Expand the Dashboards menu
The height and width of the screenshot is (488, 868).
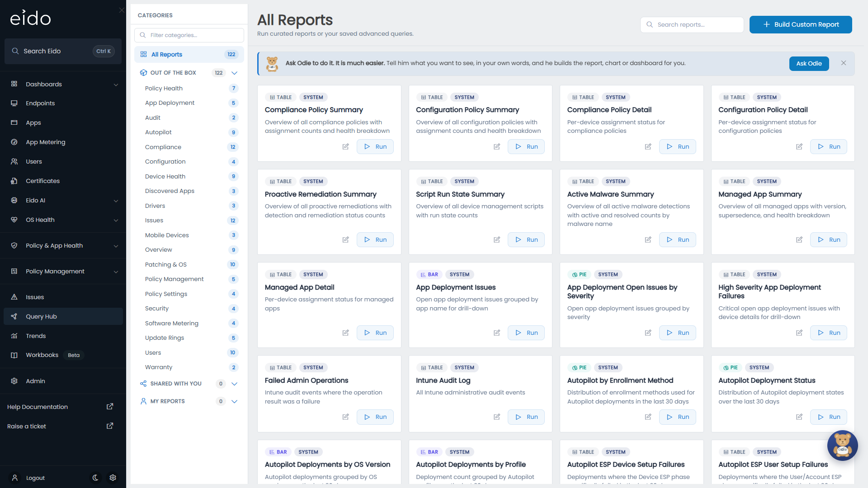63,84
